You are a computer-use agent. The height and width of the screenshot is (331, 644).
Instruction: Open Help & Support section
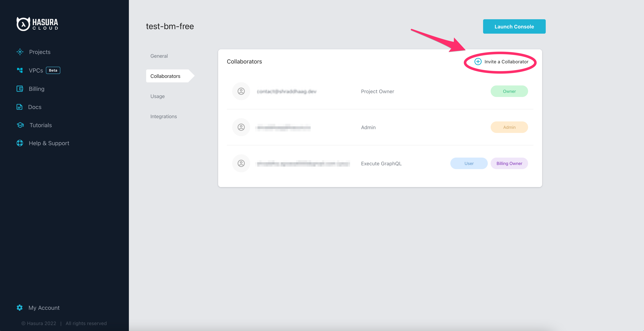49,143
